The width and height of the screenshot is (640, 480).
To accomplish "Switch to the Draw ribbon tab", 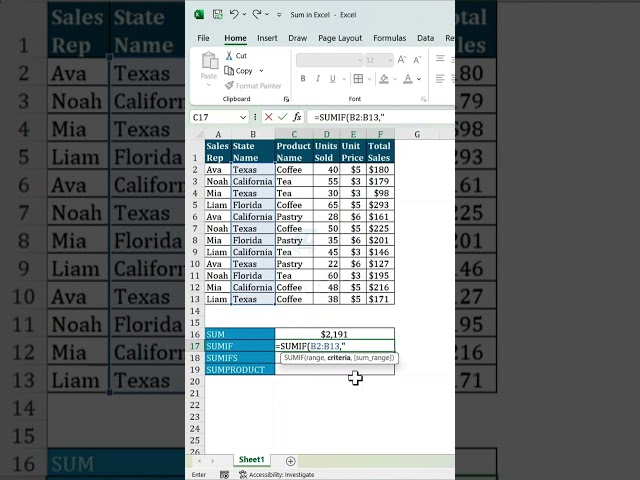I will pyautogui.click(x=298, y=38).
